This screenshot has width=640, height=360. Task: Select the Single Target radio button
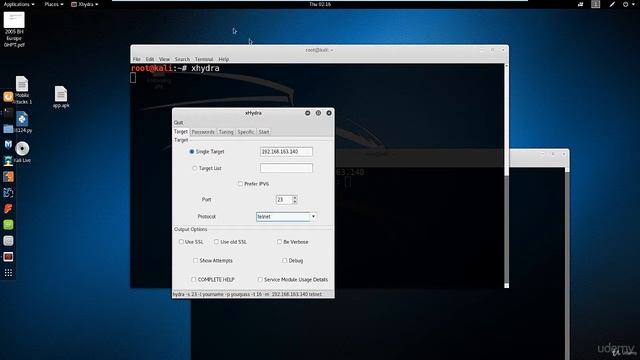(x=191, y=151)
